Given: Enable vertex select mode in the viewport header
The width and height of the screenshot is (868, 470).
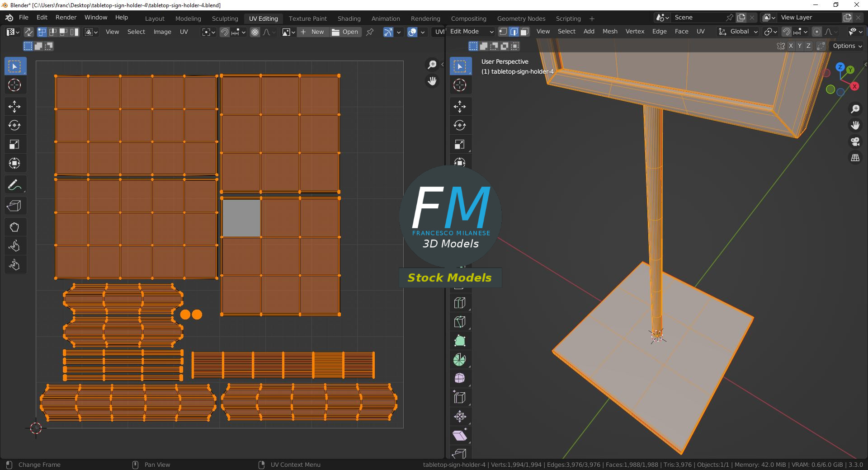Looking at the screenshot, I should [503, 32].
